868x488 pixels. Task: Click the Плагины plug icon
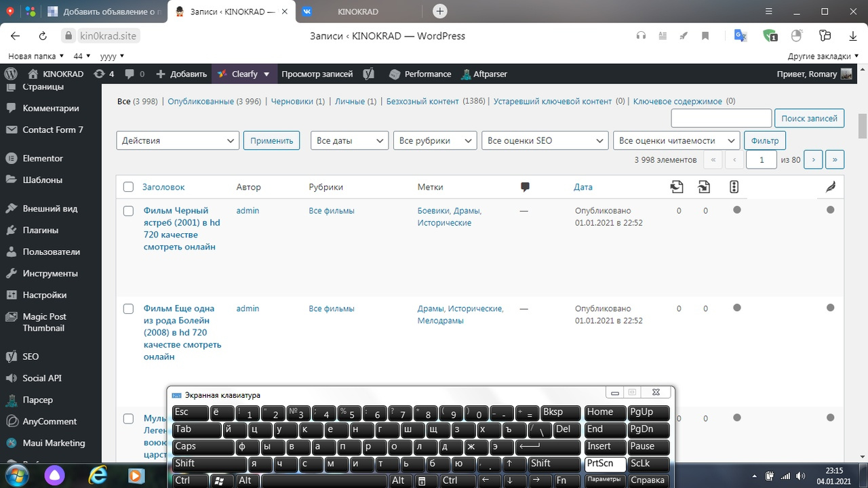pyautogui.click(x=11, y=230)
